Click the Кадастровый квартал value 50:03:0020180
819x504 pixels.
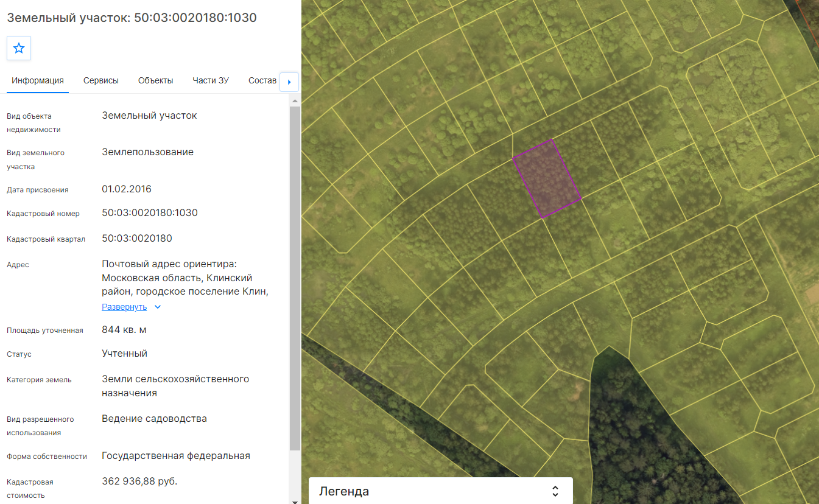tap(137, 238)
